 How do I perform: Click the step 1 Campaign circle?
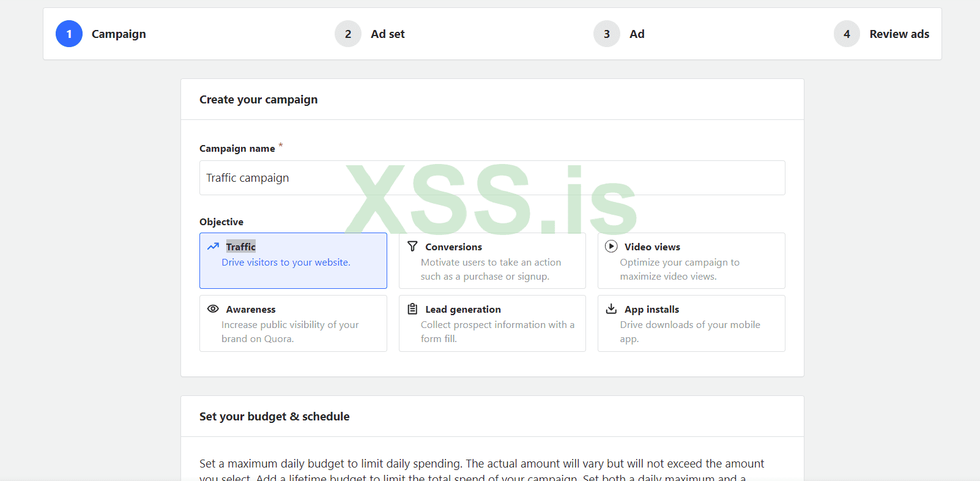click(x=69, y=34)
